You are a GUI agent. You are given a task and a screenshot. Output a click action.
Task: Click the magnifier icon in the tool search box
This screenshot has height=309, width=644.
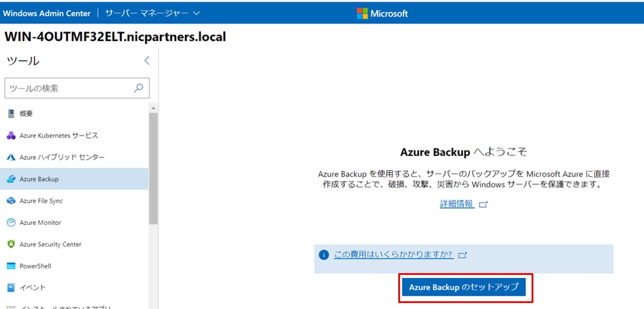(139, 88)
